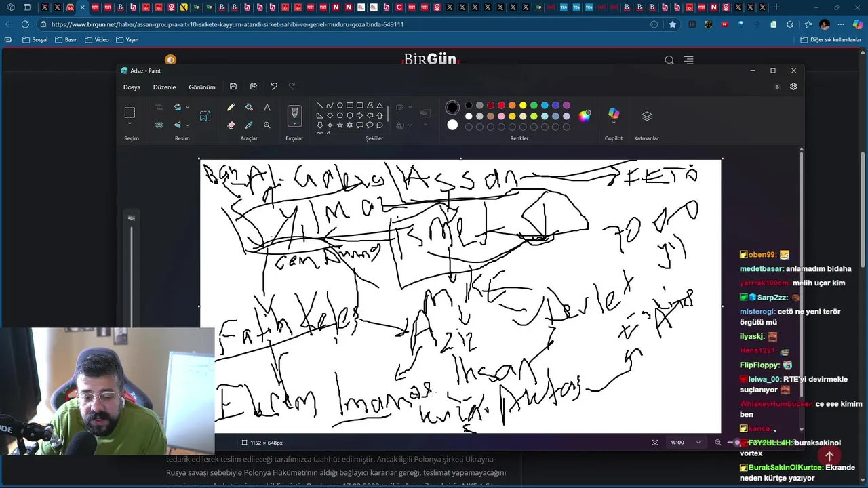
Task: Click the BirGün logo
Action: tap(431, 60)
